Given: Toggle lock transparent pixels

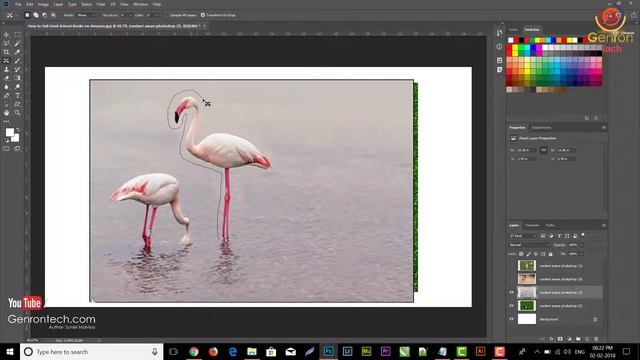Looking at the screenshot, I should pyautogui.click(x=521, y=254).
